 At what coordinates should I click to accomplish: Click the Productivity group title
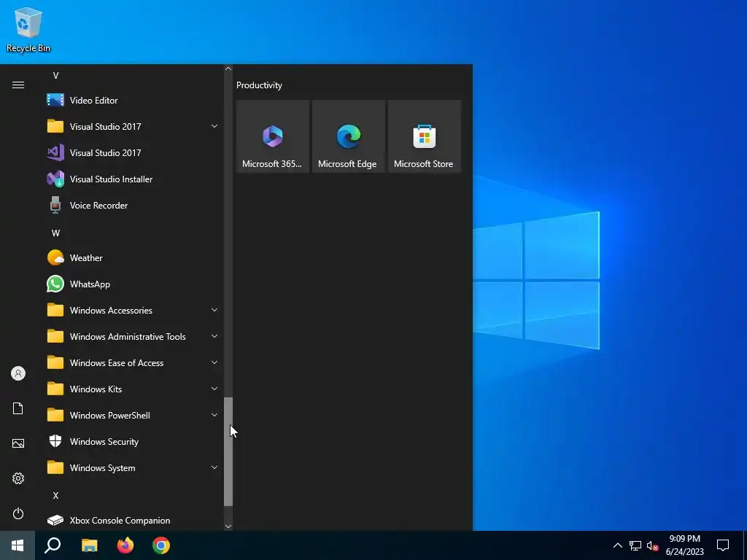click(x=259, y=85)
